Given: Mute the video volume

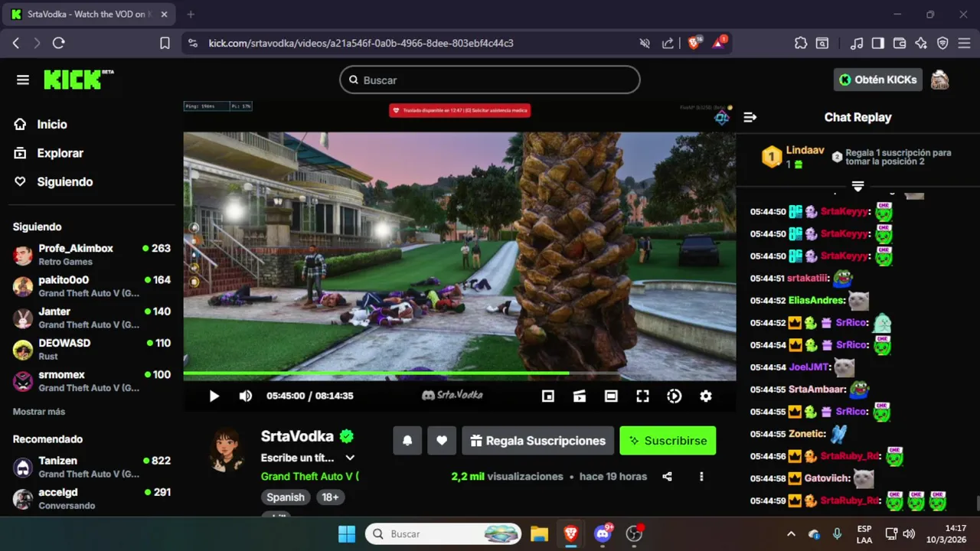Looking at the screenshot, I should (246, 396).
